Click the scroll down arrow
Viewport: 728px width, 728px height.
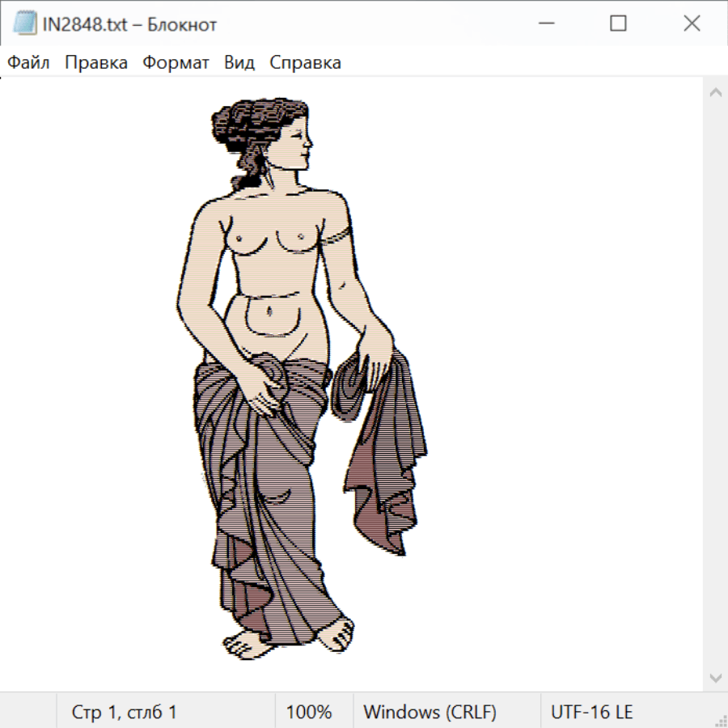pos(715,677)
